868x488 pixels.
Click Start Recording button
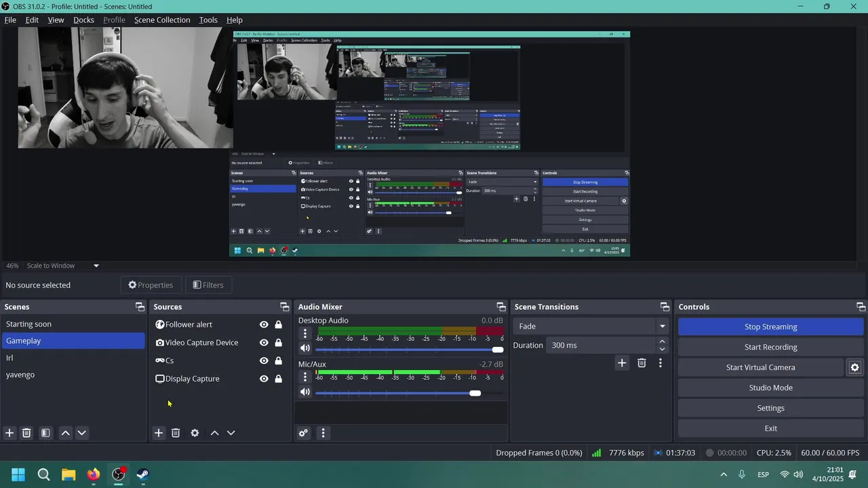[771, 347]
